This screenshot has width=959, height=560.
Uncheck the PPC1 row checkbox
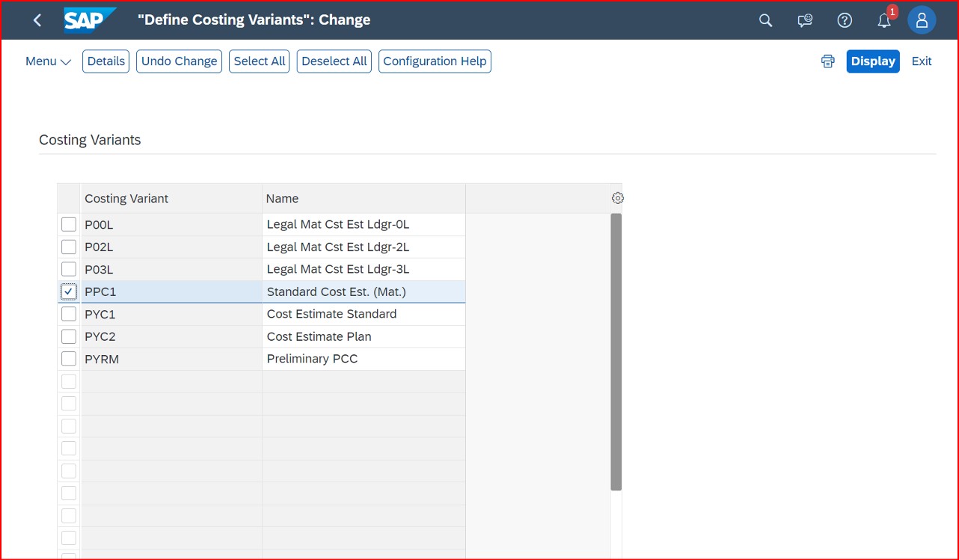[68, 292]
